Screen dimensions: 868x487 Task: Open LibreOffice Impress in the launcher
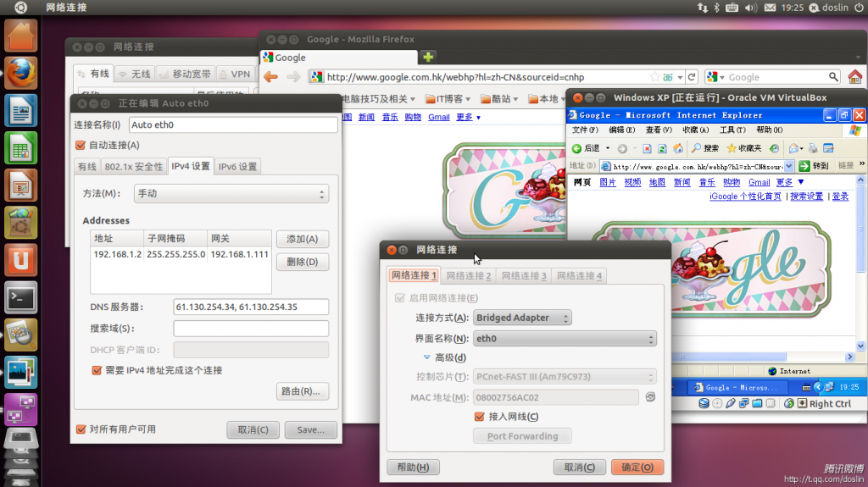click(21, 185)
